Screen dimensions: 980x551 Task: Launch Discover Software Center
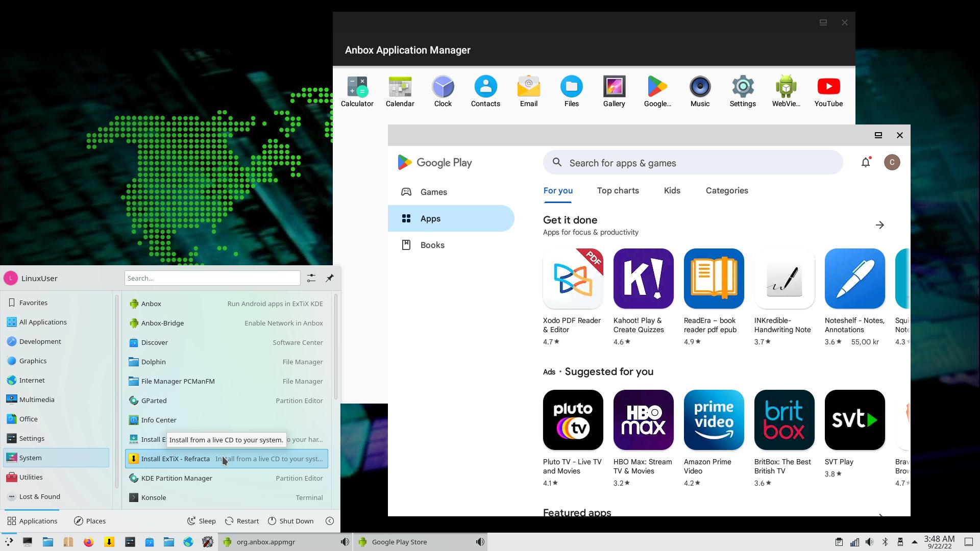tap(226, 342)
